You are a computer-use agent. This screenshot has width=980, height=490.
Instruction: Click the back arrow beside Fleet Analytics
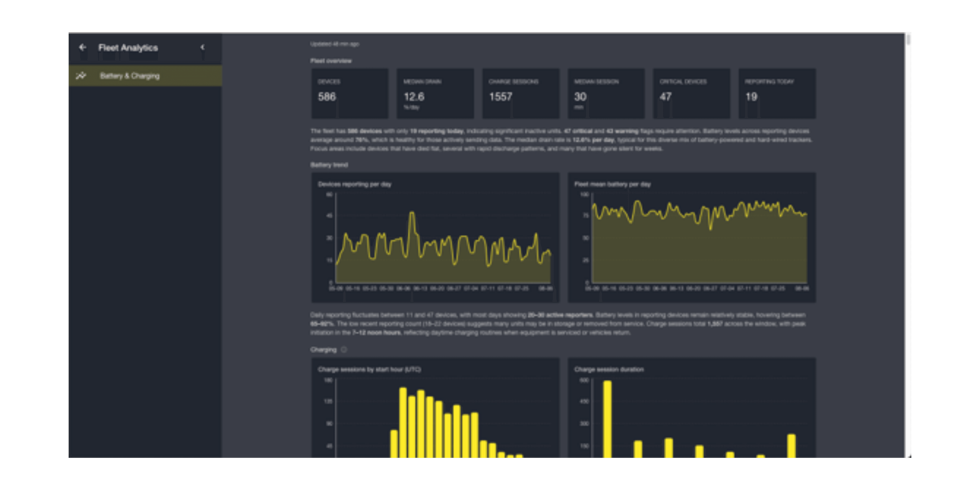click(82, 47)
